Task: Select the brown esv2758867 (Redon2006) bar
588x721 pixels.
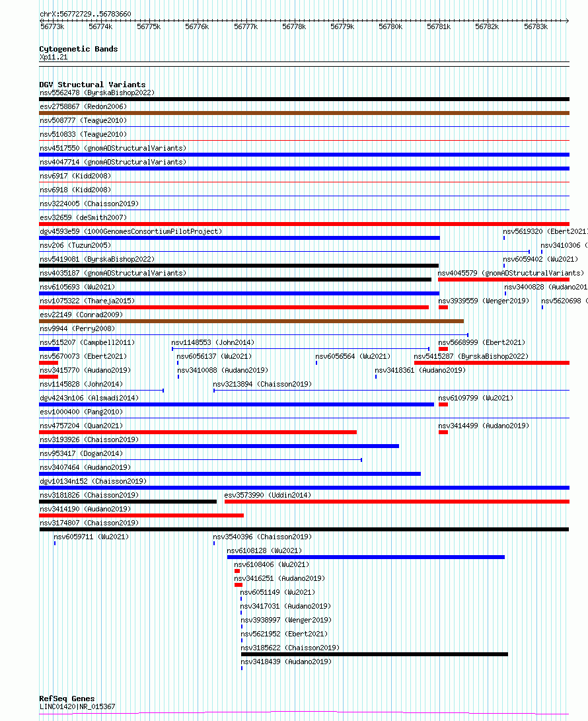Action: 305,113
